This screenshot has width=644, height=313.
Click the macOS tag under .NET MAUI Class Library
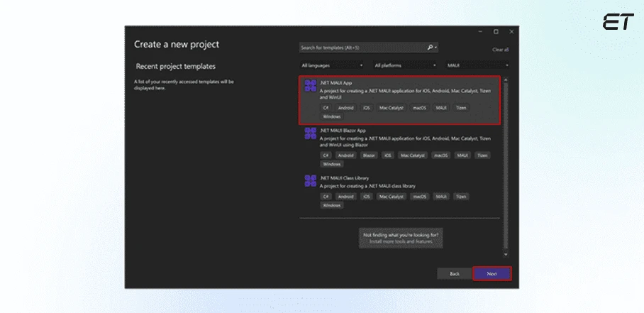[419, 197]
